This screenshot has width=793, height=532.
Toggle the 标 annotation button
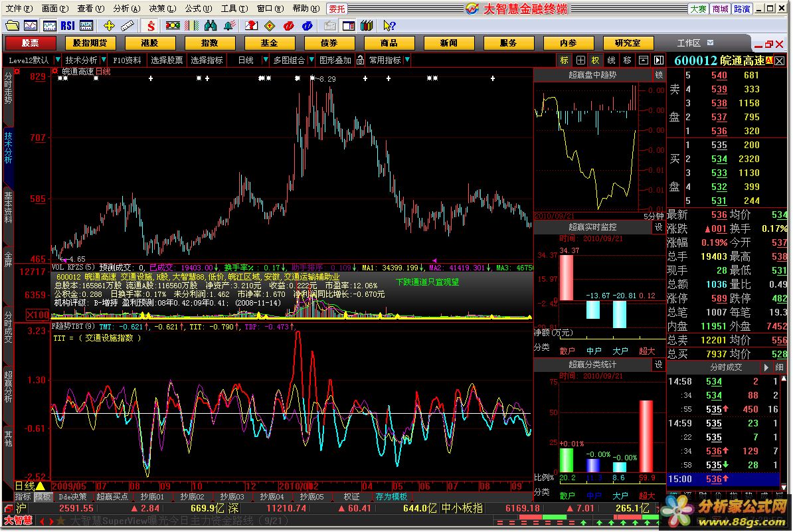(x=565, y=60)
